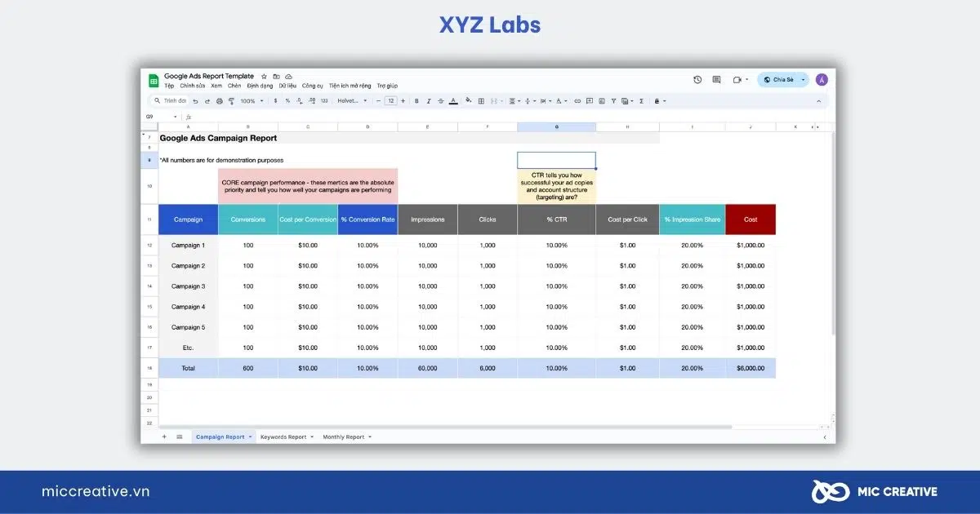The height and width of the screenshot is (514, 980).
Task: Open the 123 number format menu
Action: (324, 101)
